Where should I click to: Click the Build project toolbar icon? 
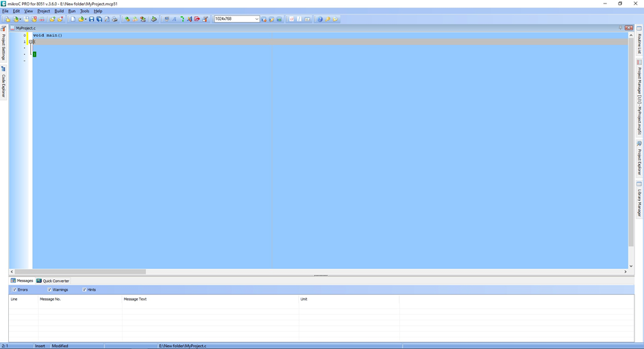pyautogui.click(x=127, y=19)
